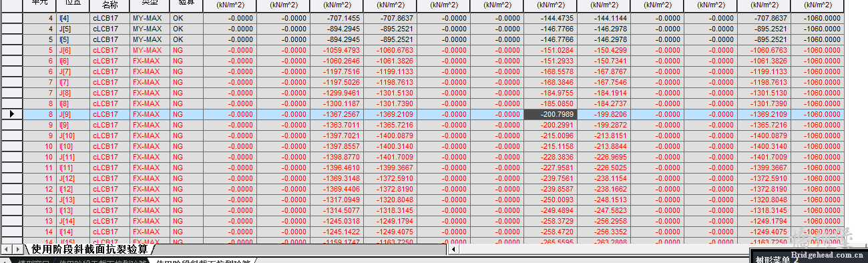868x263 pixels.
Task: Click the value -1197.7516
Action: click(x=337, y=71)
